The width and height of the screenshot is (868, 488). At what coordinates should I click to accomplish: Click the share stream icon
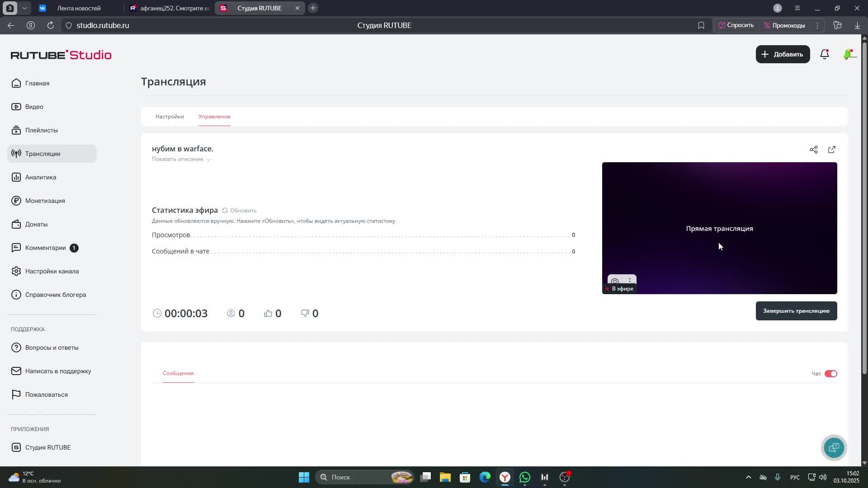tap(814, 150)
